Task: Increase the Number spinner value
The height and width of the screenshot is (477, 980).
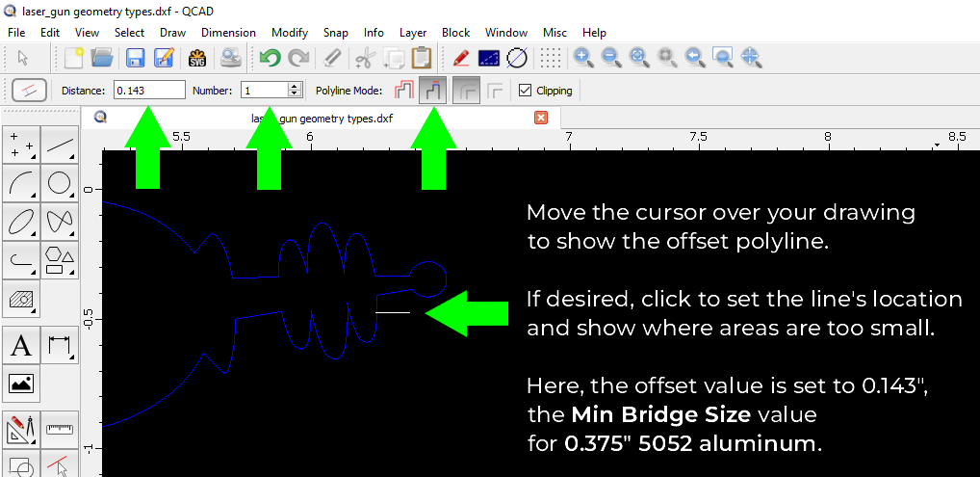Action: 294,87
